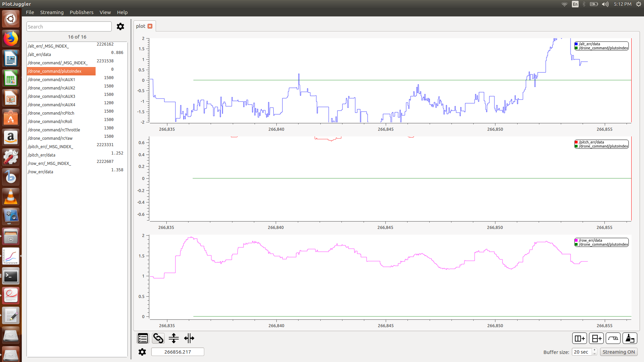Add a new column with split icon
644x362 pixels.
579,339
